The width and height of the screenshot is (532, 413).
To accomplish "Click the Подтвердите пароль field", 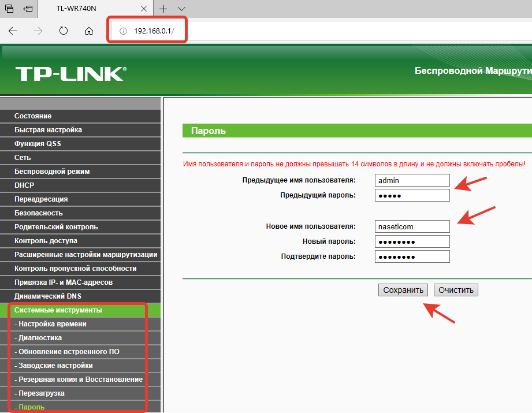I will pos(412,256).
